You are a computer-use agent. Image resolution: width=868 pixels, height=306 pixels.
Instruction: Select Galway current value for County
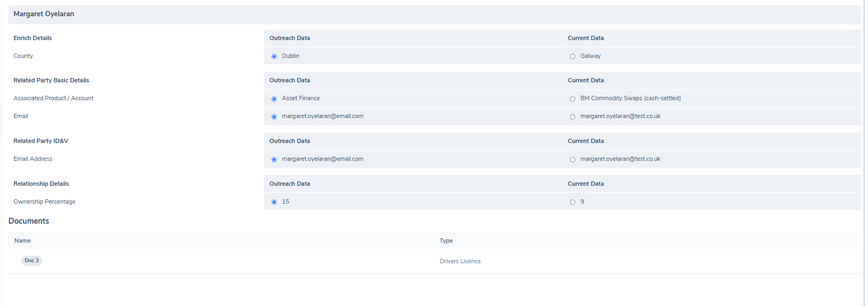573,56
